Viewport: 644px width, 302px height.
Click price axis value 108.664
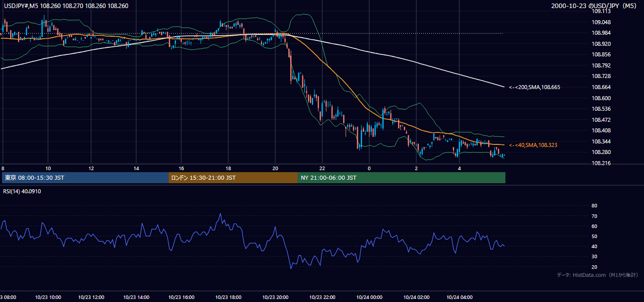(601, 87)
